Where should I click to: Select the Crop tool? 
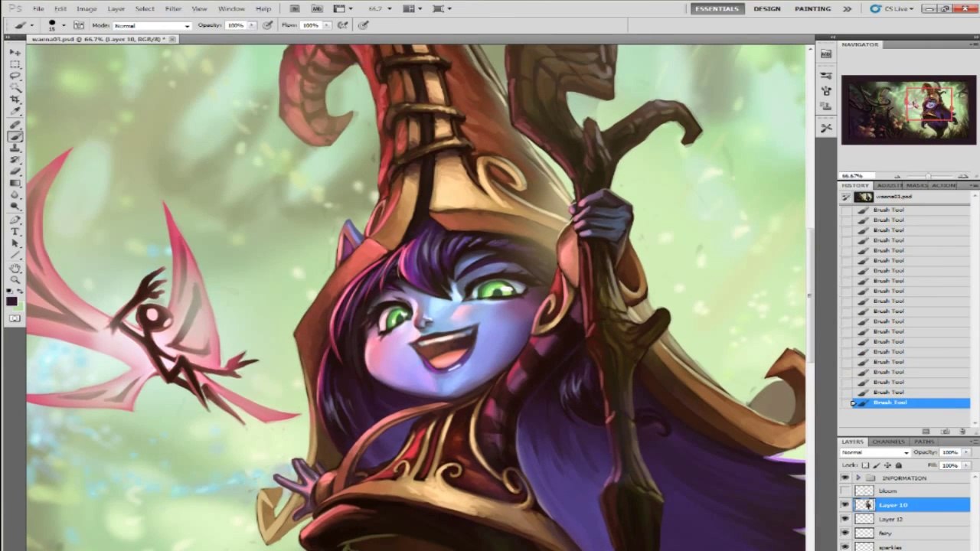[15, 99]
